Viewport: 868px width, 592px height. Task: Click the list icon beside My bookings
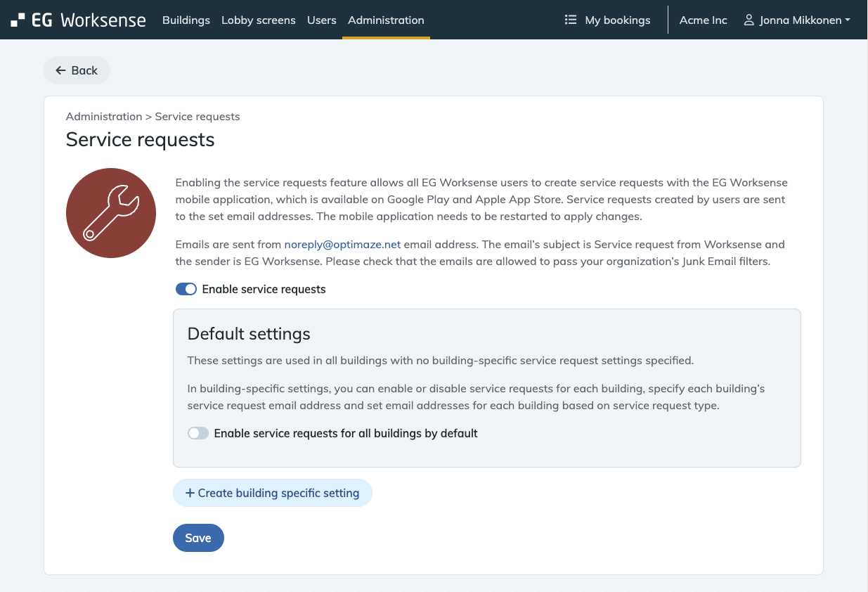(x=571, y=20)
